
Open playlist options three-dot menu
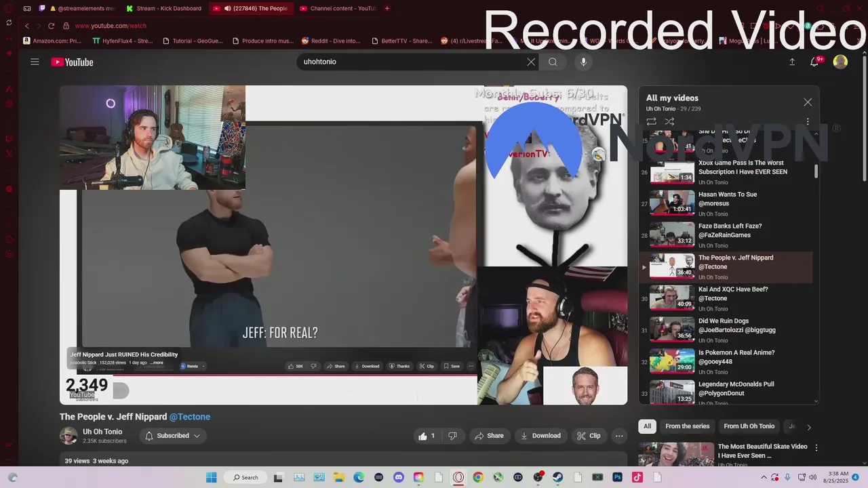808,122
